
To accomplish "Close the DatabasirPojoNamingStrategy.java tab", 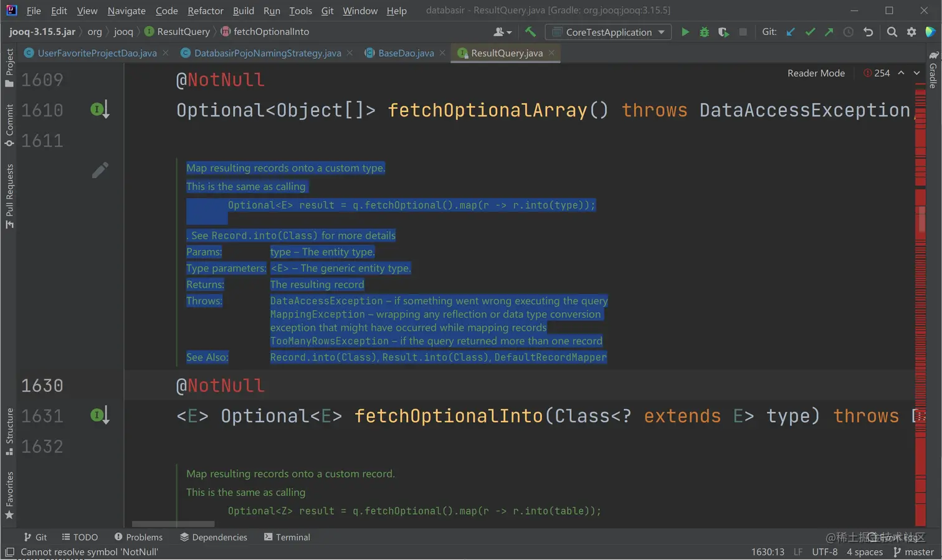I will [x=350, y=53].
